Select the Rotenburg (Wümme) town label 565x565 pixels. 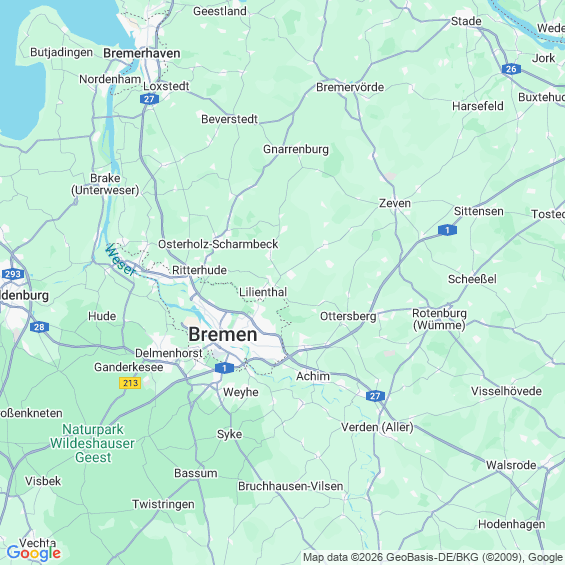(x=439, y=319)
